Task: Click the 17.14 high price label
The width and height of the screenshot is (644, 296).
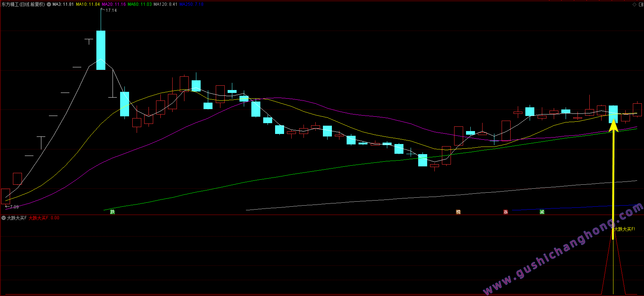Action: (x=111, y=10)
